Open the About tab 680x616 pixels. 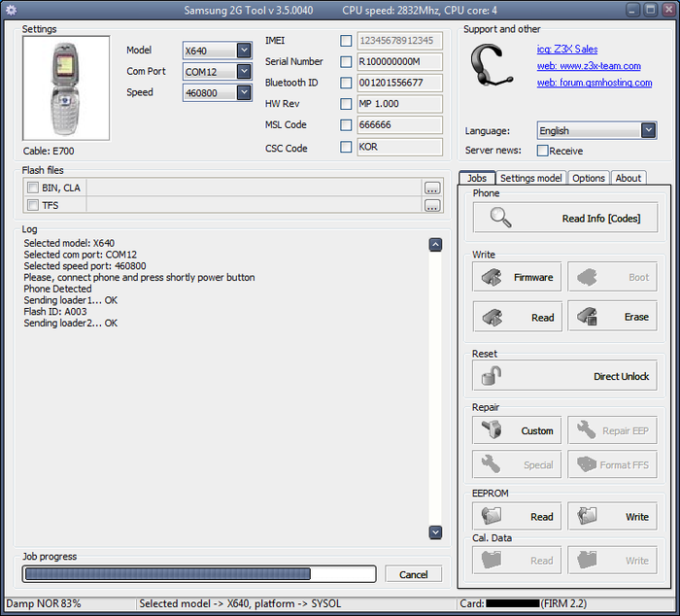[x=629, y=178]
